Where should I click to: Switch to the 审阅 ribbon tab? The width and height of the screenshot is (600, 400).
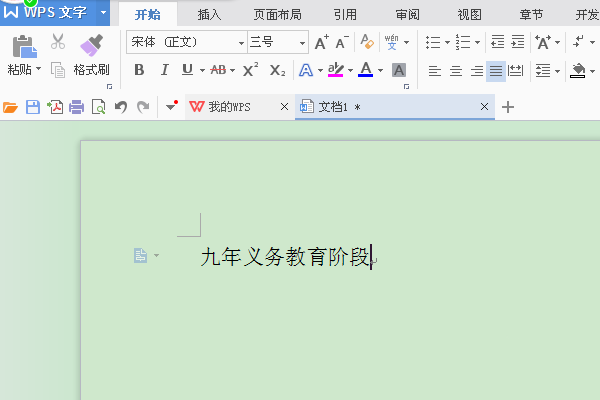click(x=408, y=15)
